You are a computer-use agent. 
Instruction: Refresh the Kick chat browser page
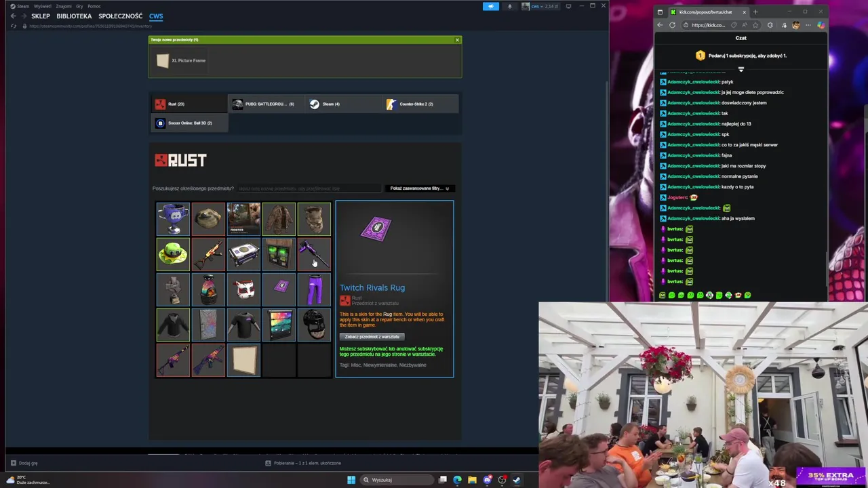(x=672, y=25)
